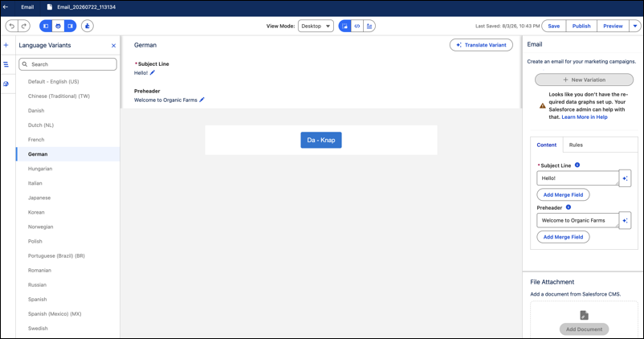
Task: Switch to the data view icon
Action: (369, 26)
